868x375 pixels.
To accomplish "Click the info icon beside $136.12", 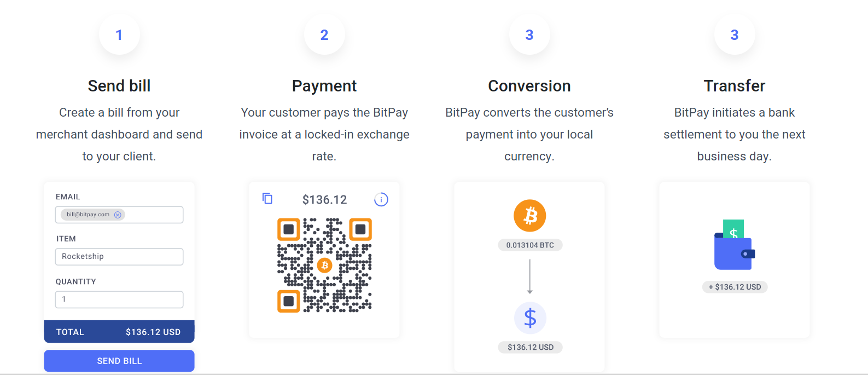I will click(381, 200).
